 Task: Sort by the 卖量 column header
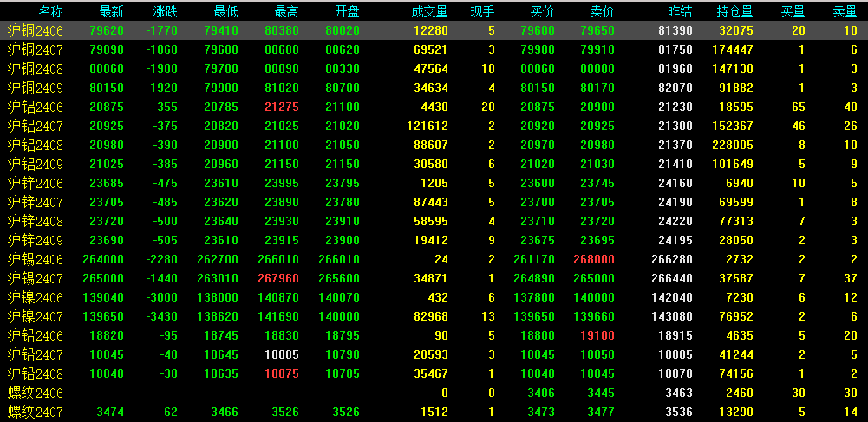click(x=845, y=11)
